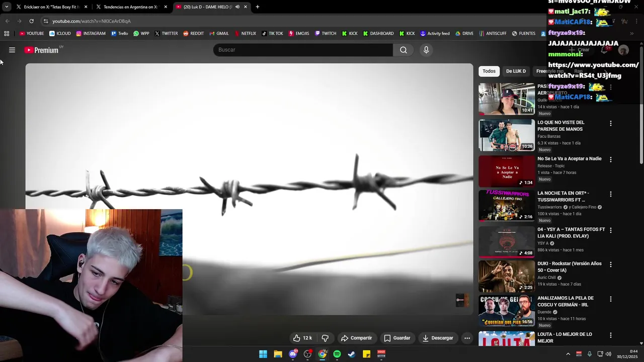Open system volume speaker control
644x362 pixels.
coord(608,354)
